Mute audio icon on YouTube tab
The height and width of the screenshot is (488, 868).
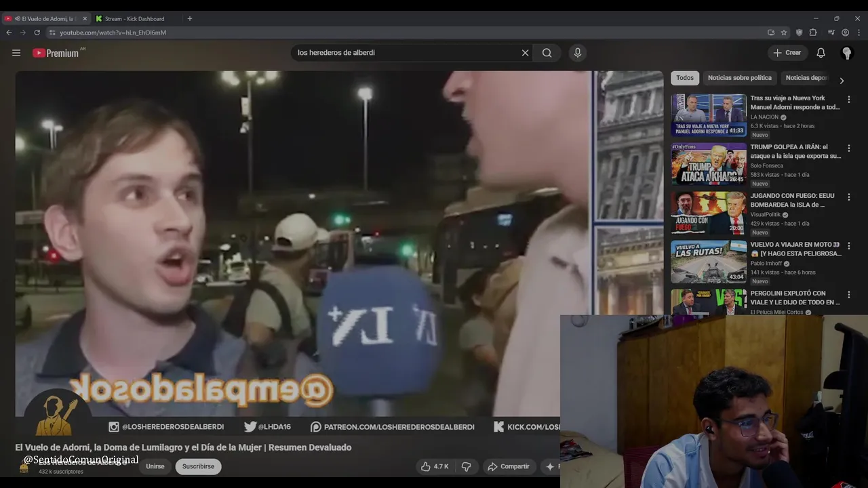(x=17, y=19)
